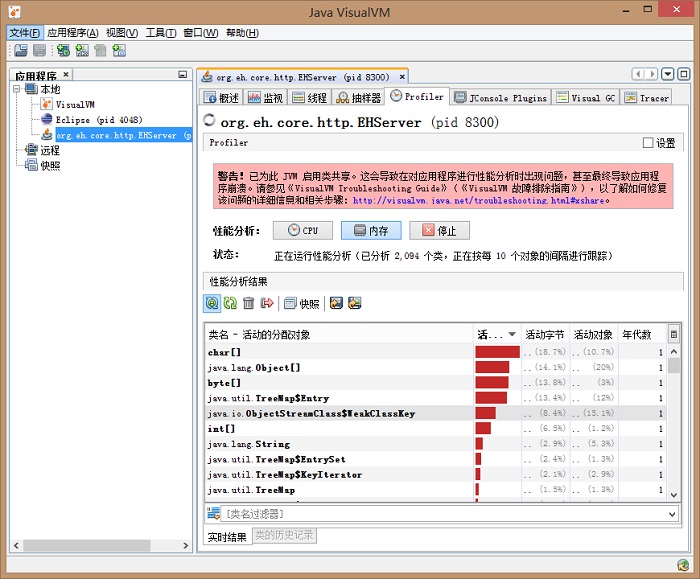Select java.util.TreeMap$Entry row
Screen dimensions: 700x579
[435, 398]
